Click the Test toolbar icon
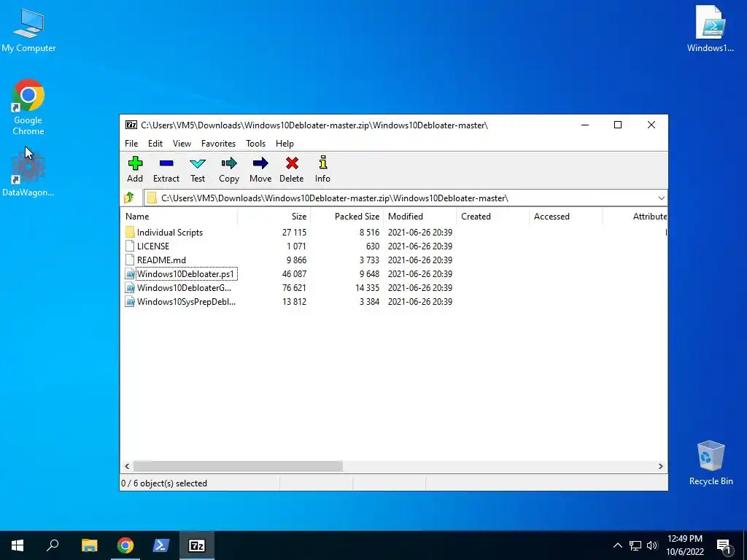This screenshot has height=560, width=747. 198,163
